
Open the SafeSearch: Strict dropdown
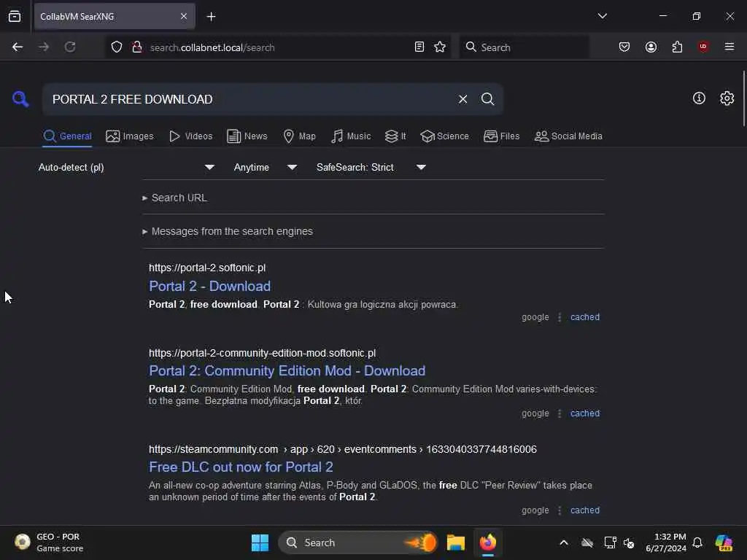coord(371,167)
